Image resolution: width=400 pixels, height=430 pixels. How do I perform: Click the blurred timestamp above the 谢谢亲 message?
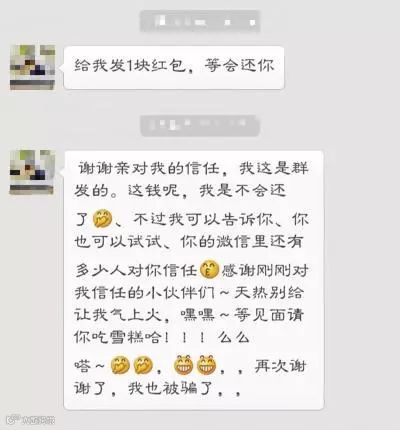click(200, 126)
